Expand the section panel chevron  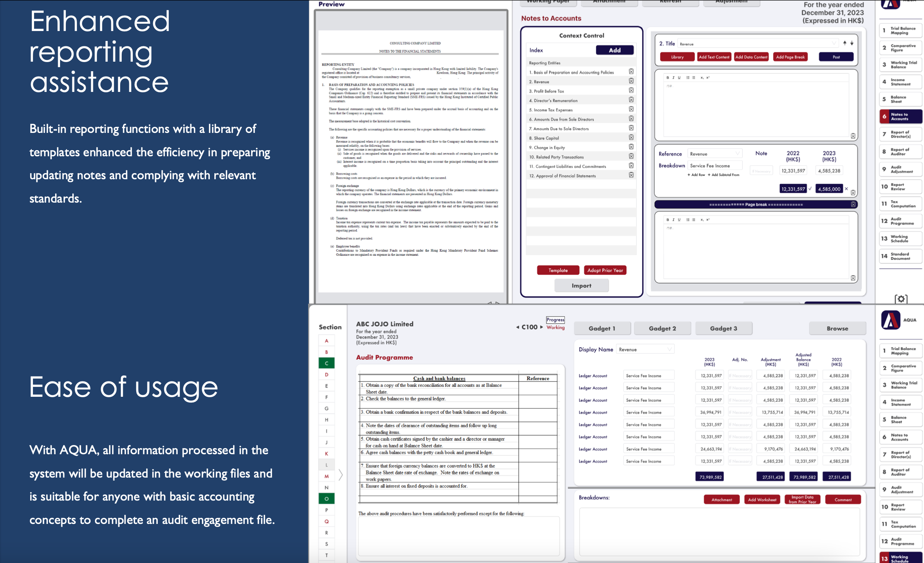coord(340,475)
